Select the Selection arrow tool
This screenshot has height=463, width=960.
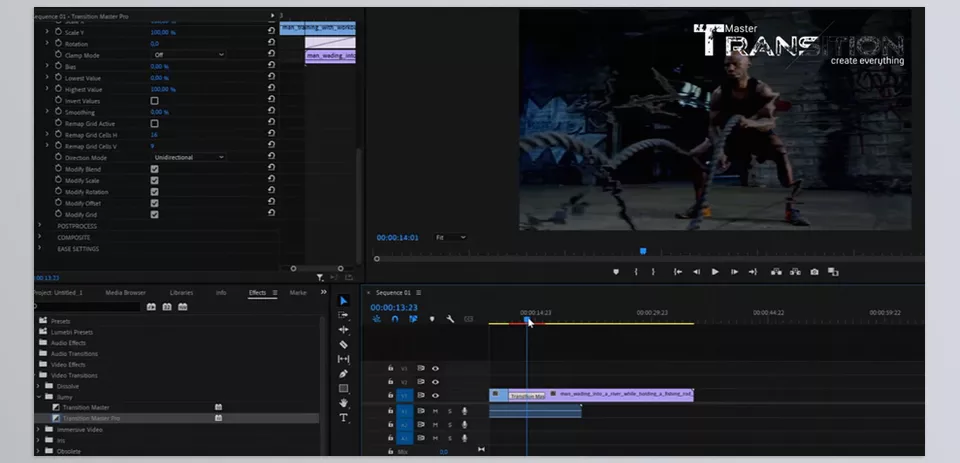(x=343, y=301)
